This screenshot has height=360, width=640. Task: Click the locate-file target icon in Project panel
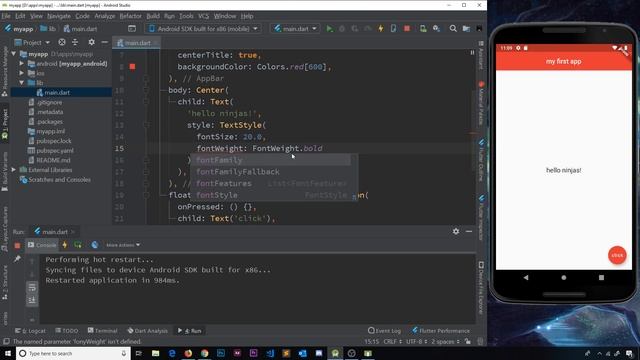click(x=62, y=42)
